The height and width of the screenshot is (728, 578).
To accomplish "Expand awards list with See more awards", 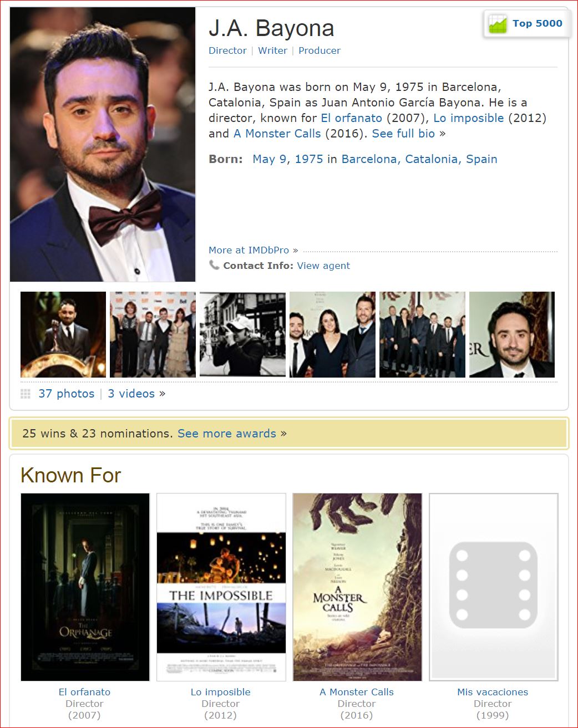I will click(227, 434).
